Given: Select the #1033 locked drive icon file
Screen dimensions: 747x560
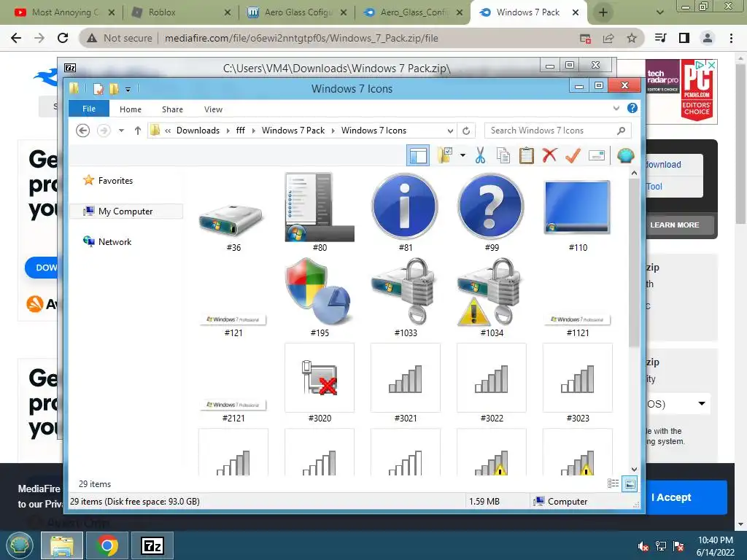Looking at the screenshot, I should point(406,298).
